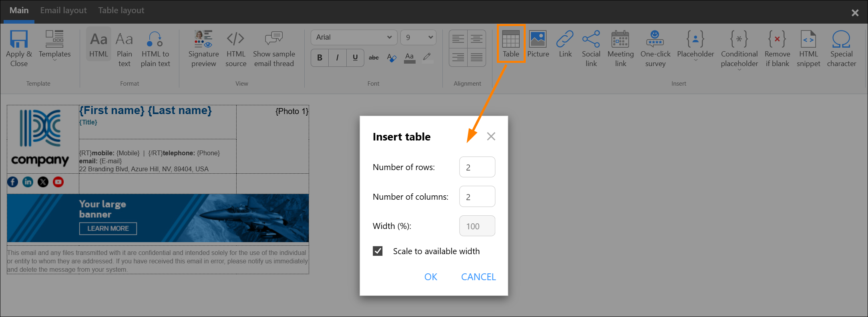The width and height of the screenshot is (868, 317).
Task: Toggle Italic formatting
Action: pyautogui.click(x=338, y=58)
